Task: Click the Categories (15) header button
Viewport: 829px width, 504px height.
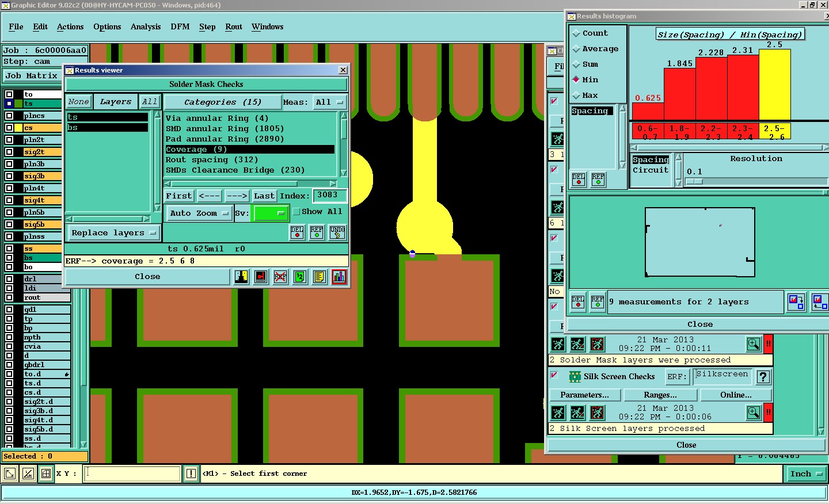Action: click(223, 102)
